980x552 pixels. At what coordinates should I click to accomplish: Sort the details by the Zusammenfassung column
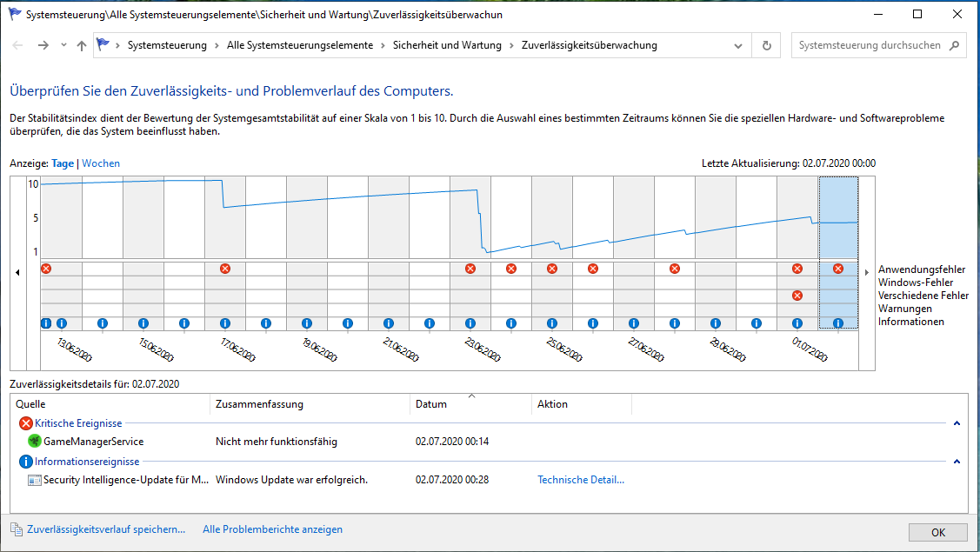click(310, 404)
